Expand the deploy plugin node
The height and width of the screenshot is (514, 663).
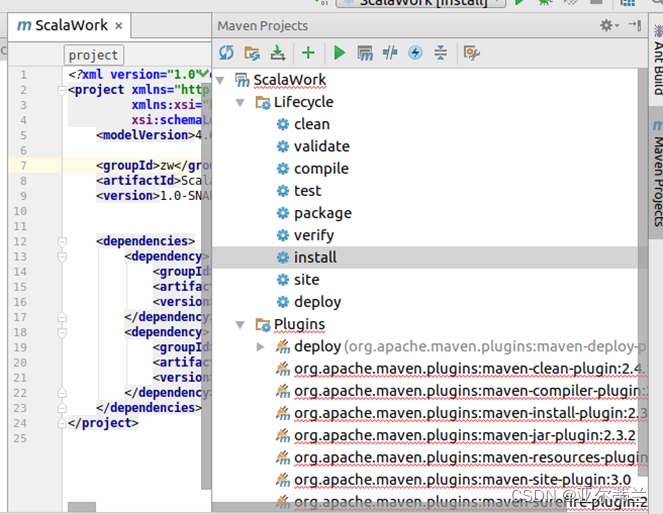pyautogui.click(x=260, y=347)
